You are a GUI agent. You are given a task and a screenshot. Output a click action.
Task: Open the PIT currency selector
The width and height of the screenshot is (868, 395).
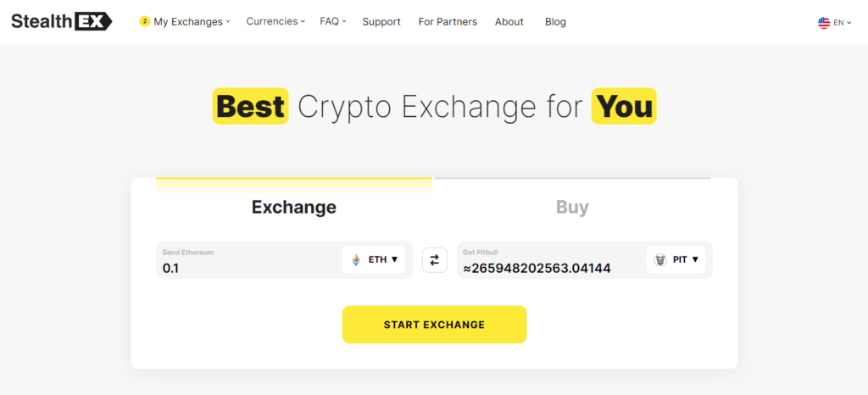click(x=676, y=259)
